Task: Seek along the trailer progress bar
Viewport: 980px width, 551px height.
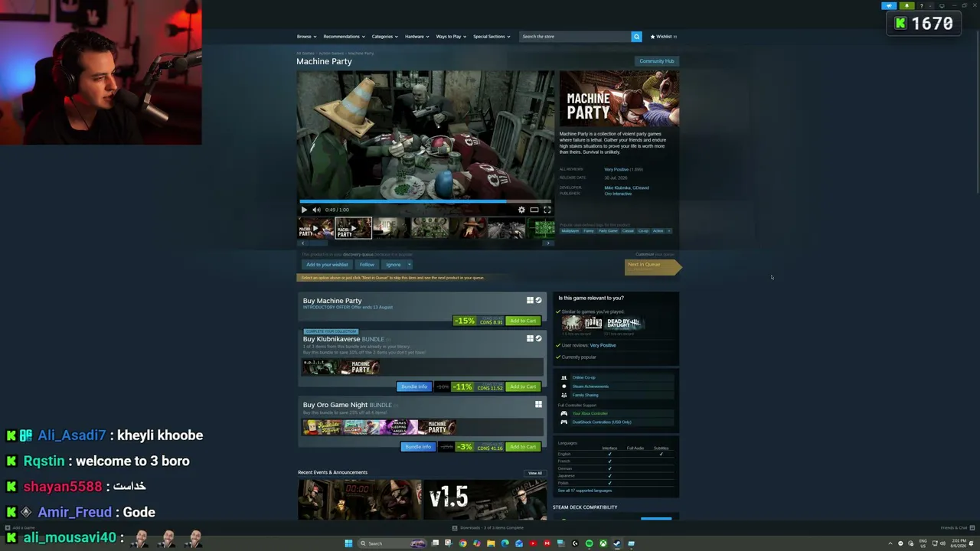Action: (426, 202)
